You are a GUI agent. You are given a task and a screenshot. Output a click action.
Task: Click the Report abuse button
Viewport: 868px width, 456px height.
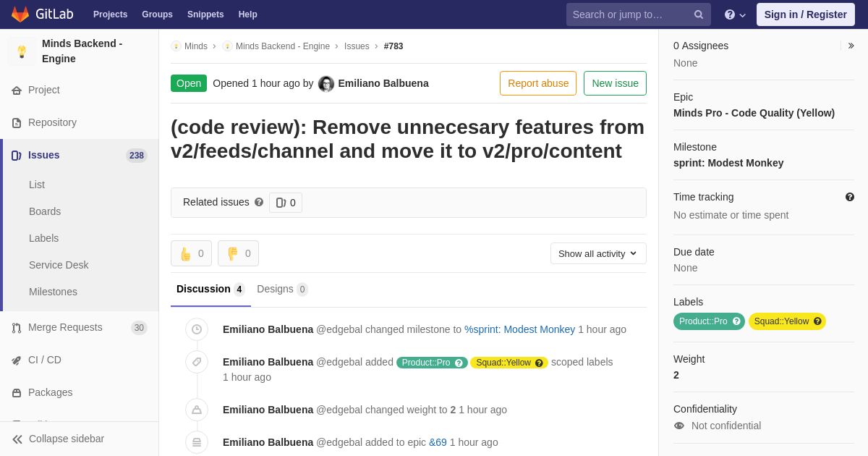pos(538,83)
